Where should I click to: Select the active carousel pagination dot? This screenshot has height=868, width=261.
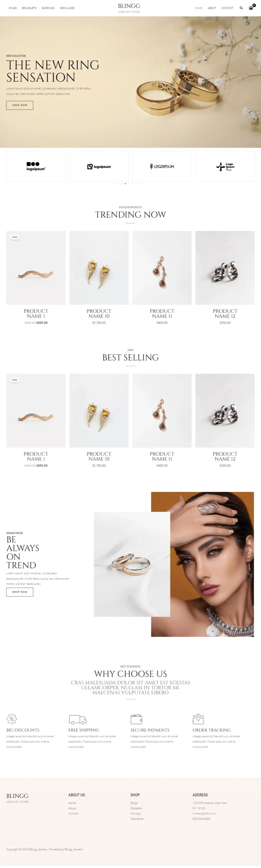tap(125, 183)
